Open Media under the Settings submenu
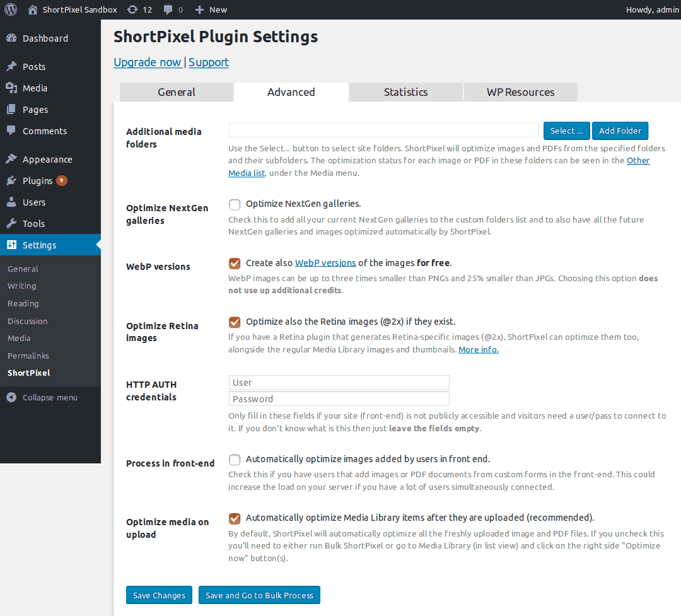Screen dimensions: 681x616 [19, 338]
